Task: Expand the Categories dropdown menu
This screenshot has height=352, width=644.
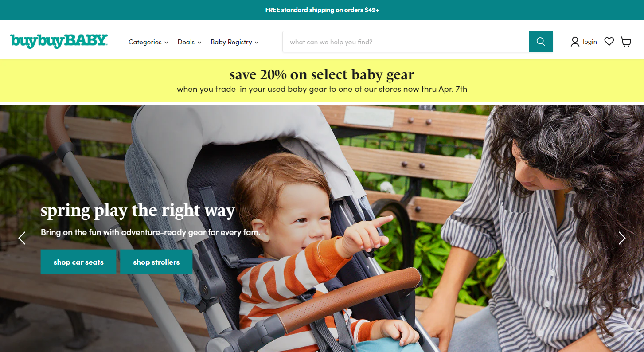Action: (148, 42)
